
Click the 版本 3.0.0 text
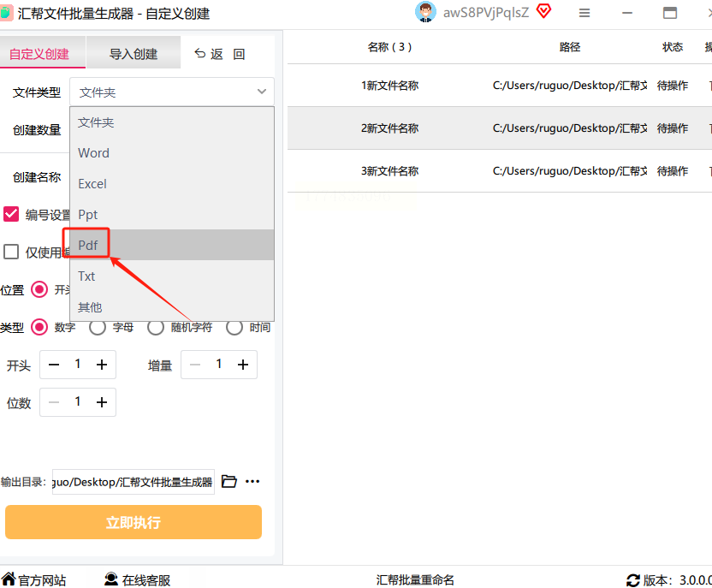677,579
